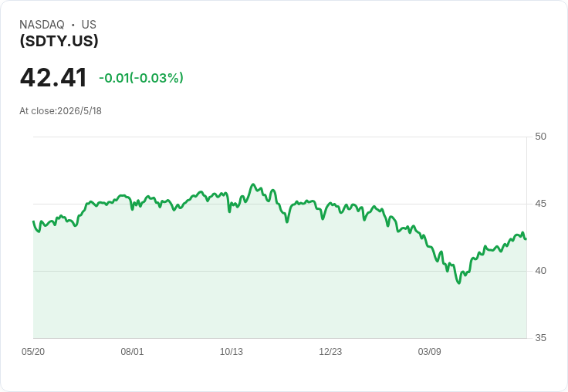The height and width of the screenshot is (392, 568).
Task: Click the 40 y-axis price label
Action: (x=540, y=271)
